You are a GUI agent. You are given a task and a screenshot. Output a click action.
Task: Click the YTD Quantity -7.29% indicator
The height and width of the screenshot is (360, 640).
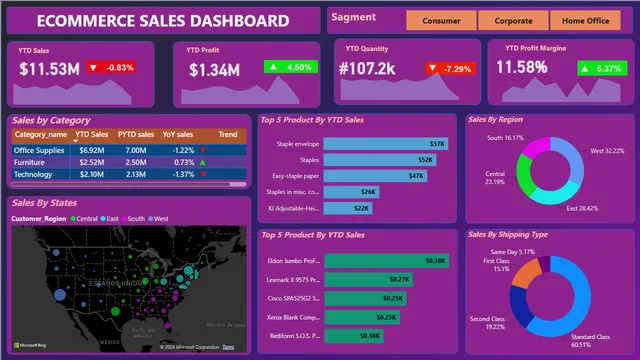coord(451,69)
